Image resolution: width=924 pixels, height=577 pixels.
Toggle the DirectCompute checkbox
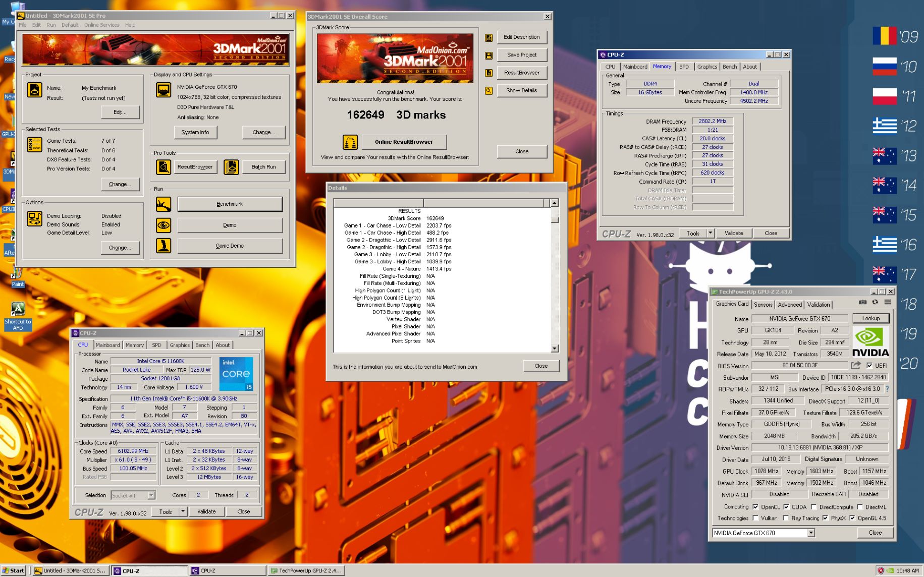(x=813, y=507)
